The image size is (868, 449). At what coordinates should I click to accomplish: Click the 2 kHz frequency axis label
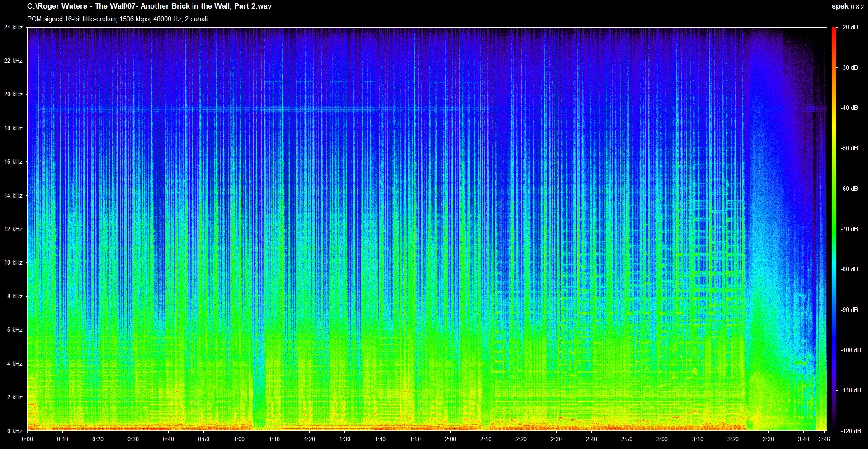(15, 397)
